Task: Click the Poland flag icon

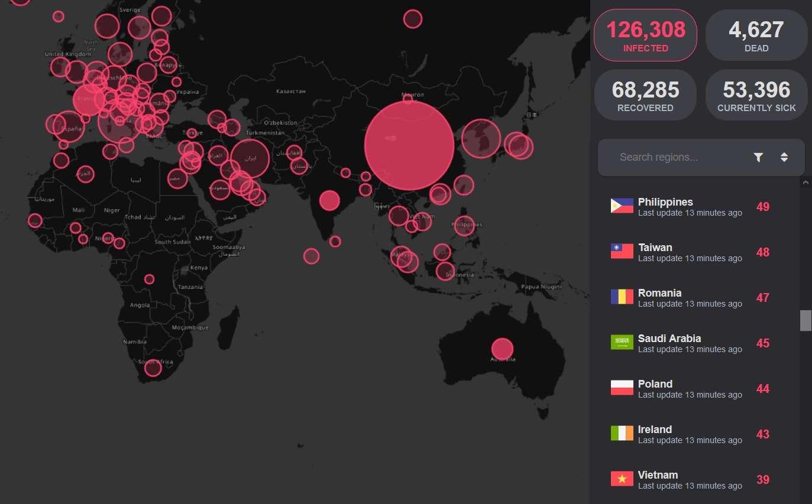Action: click(622, 388)
